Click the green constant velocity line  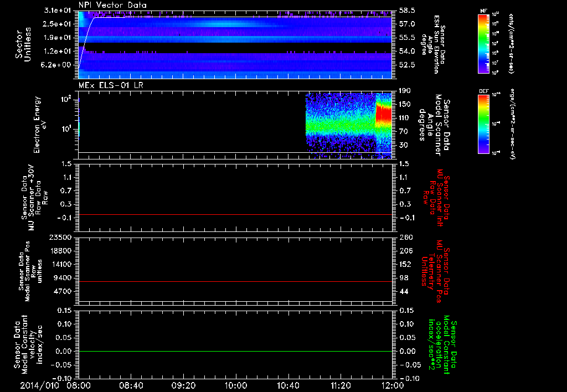click(235, 352)
